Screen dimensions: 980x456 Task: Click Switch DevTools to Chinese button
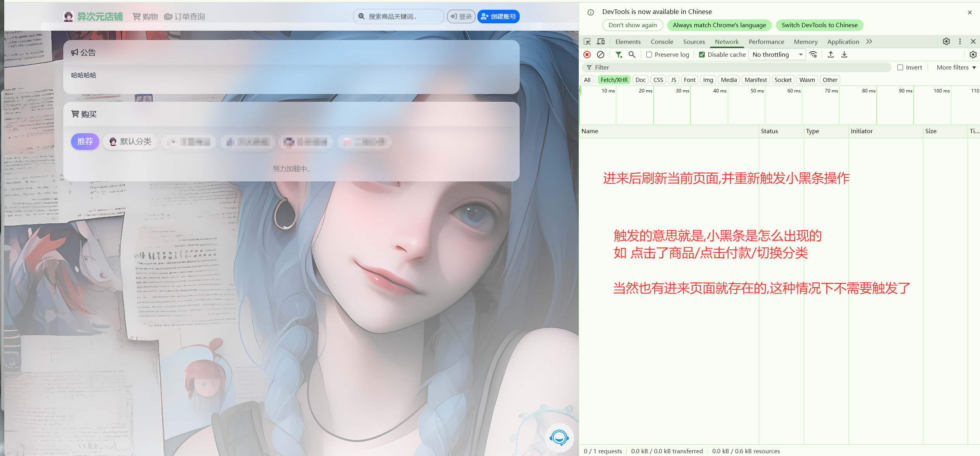pyautogui.click(x=819, y=25)
